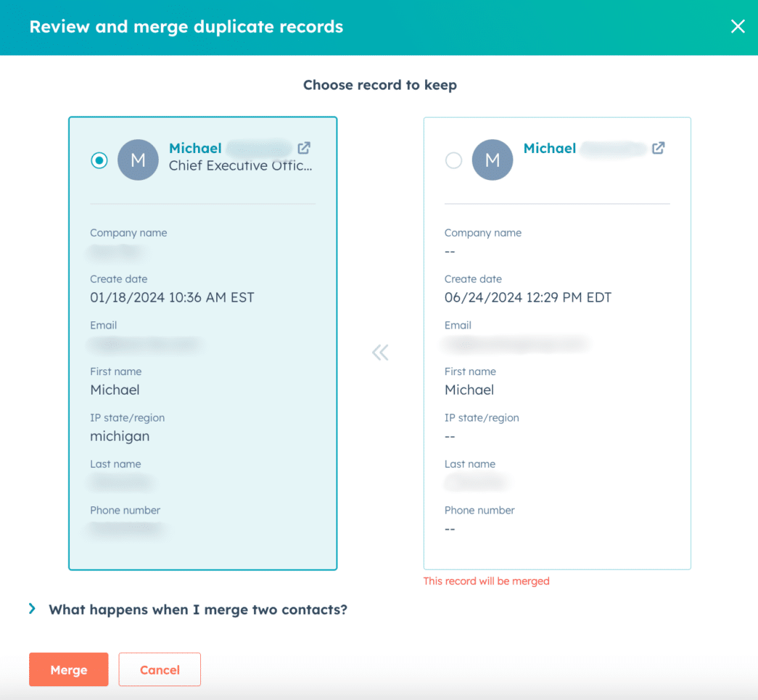Close the merge duplicate records dialog
This screenshot has width=758, height=700.
[x=738, y=27]
